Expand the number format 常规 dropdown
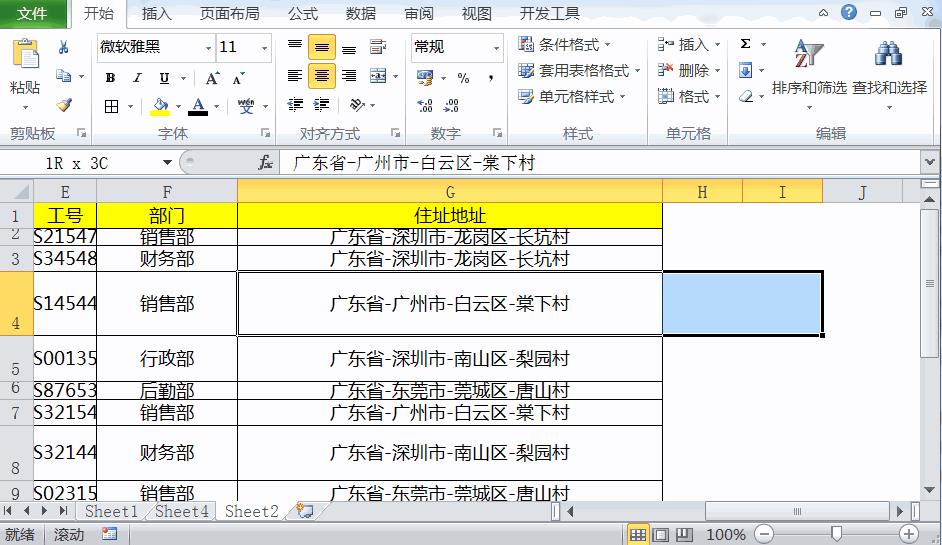 click(x=496, y=48)
